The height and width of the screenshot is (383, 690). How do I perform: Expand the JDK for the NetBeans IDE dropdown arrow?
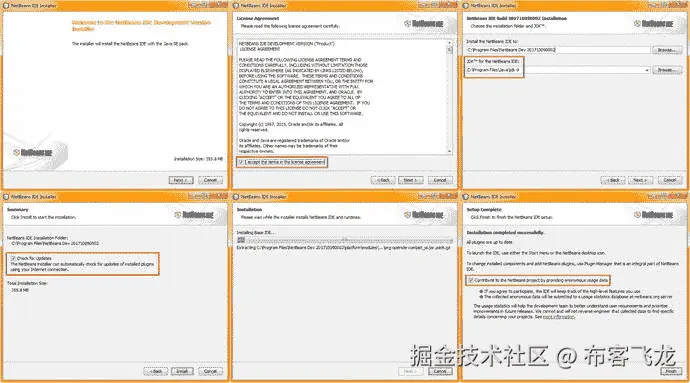[646, 70]
